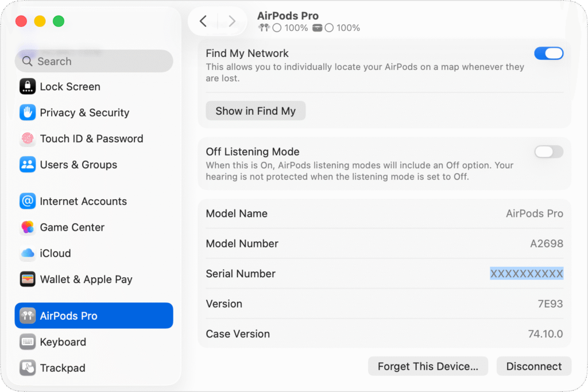Click the AirPods battery status icon
The image size is (588, 392).
pyautogui.click(x=264, y=27)
